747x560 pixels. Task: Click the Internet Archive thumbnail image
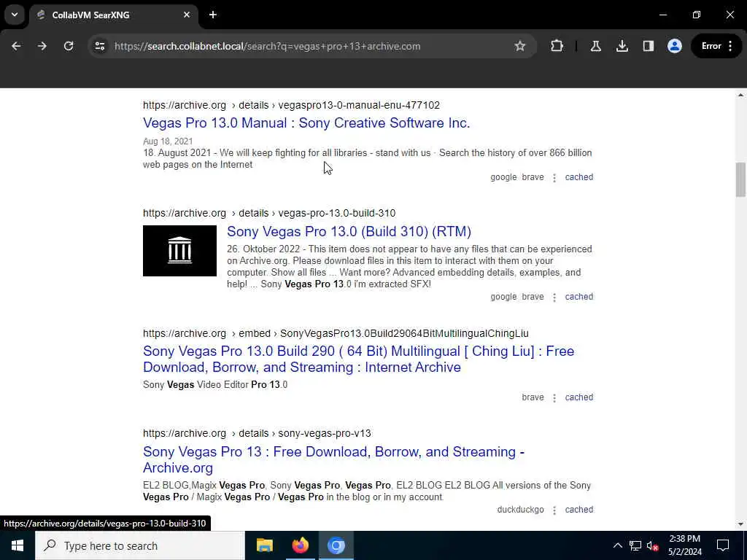pos(179,251)
